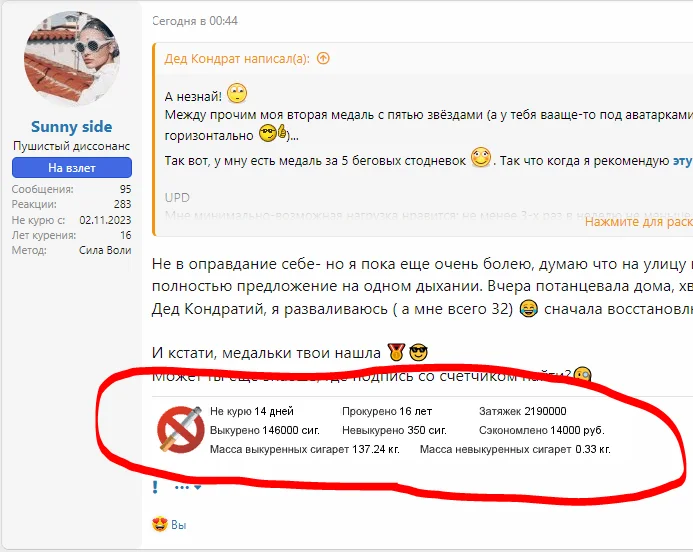Click the smiling emoji after стодневок
Image resolution: width=693 pixels, height=552 pixels.
[x=481, y=157]
